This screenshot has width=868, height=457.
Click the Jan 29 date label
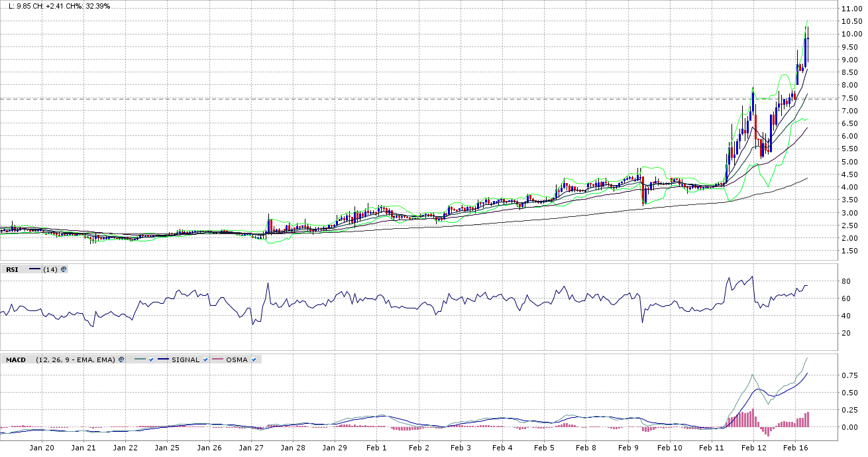point(335,448)
